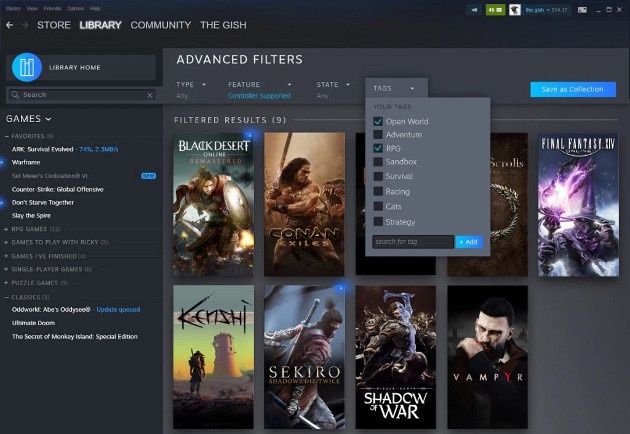Open the COMMUNITY tab
Screen dimensions: 630x434
coord(161,25)
